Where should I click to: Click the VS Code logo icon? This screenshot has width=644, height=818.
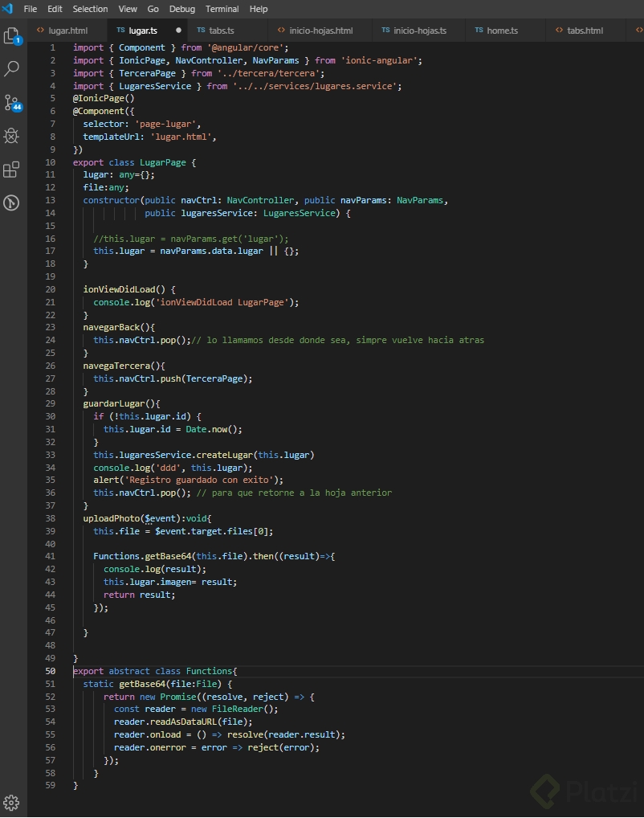[x=7, y=9]
